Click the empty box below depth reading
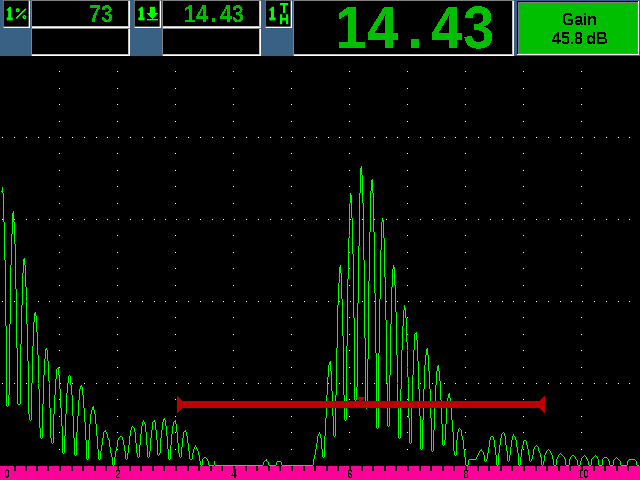Image resolution: width=640 pixels, height=480 pixels. click(211, 42)
